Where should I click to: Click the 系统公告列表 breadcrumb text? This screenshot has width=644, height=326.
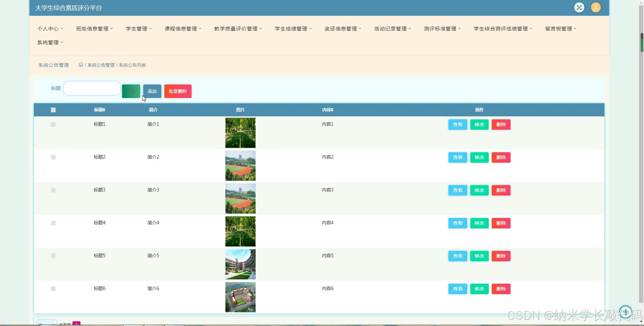[x=132, y=65]
